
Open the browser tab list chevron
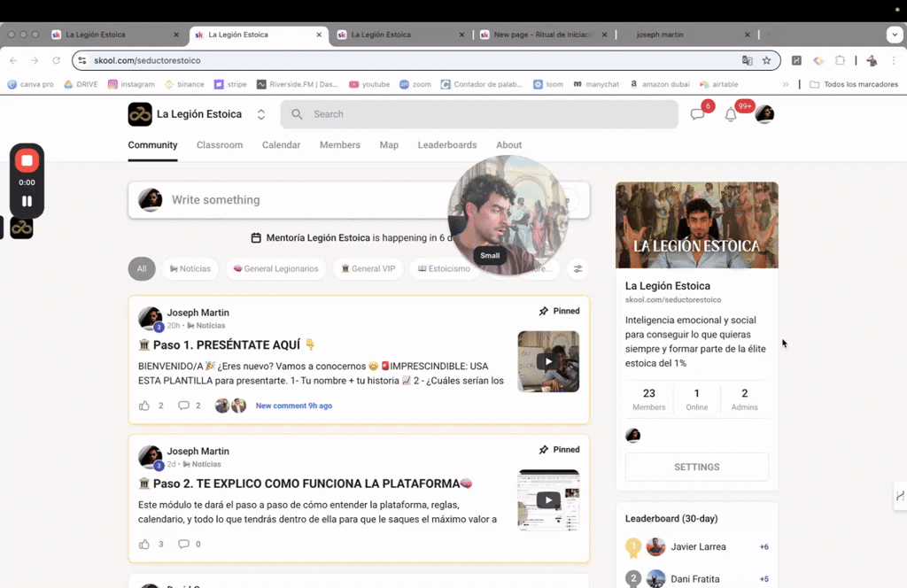click(x=893, y=34)
